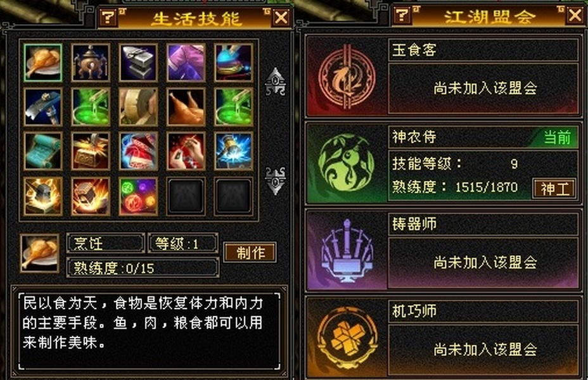Image resolution: width=588 pixels, height=380 pixels.
Task: Click the 神工 button in 神农侍
Action: (x=554, y=188)
